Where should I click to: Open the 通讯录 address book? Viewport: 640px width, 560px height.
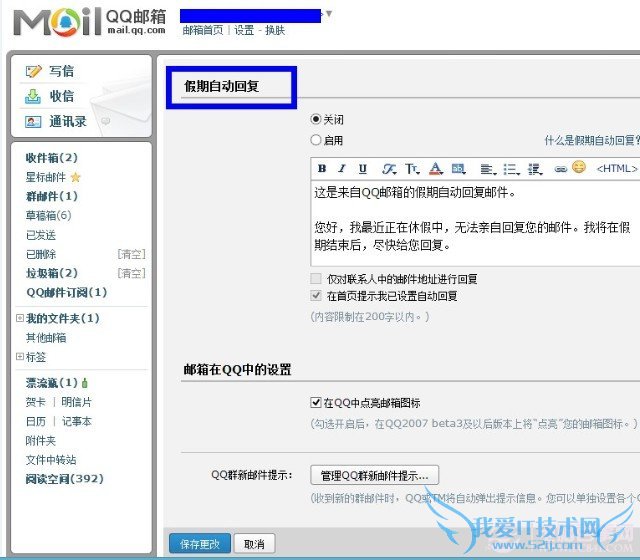tap(68, 122)
